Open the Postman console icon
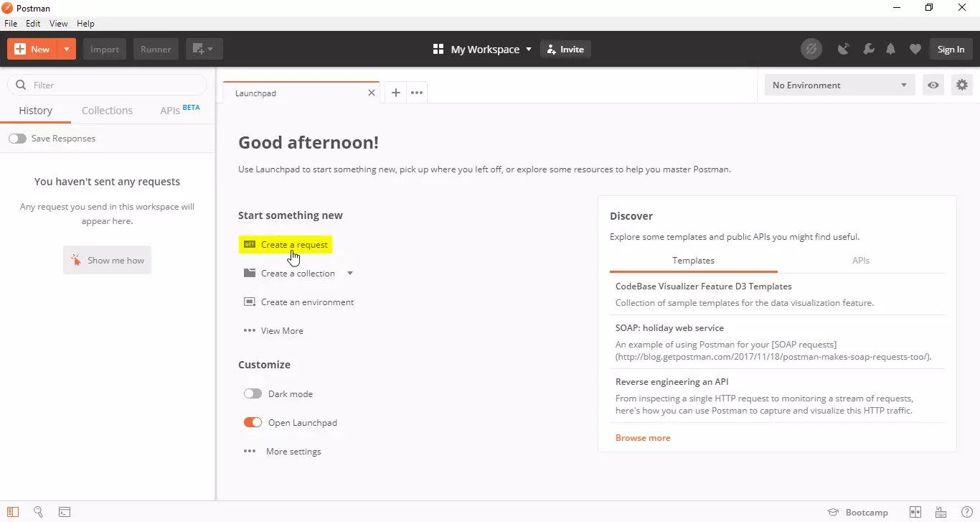 point(65,512)
